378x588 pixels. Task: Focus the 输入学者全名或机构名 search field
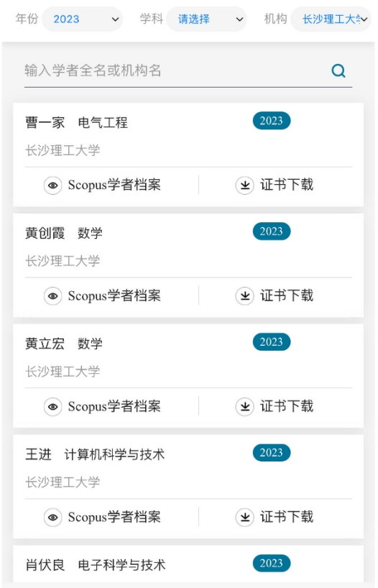pos(176,70)
